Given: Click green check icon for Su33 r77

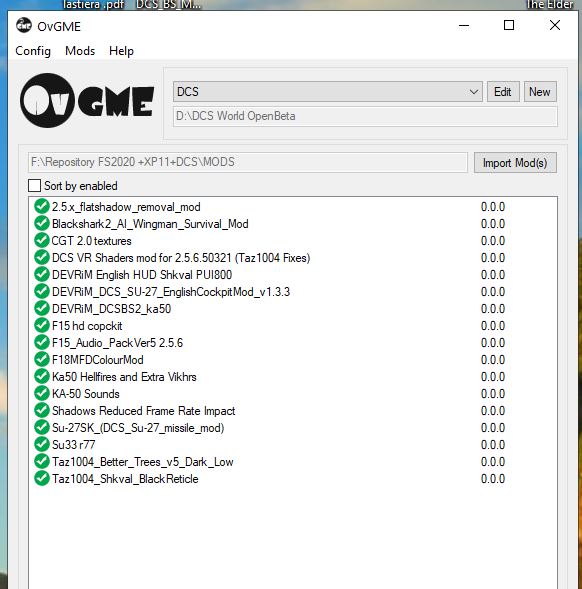Looking at the screenshot, I should pyautogui.click(x=42, y=444).
